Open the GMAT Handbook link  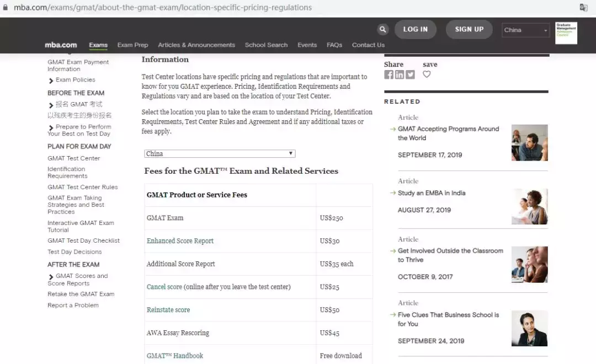(x=175, y=356)
